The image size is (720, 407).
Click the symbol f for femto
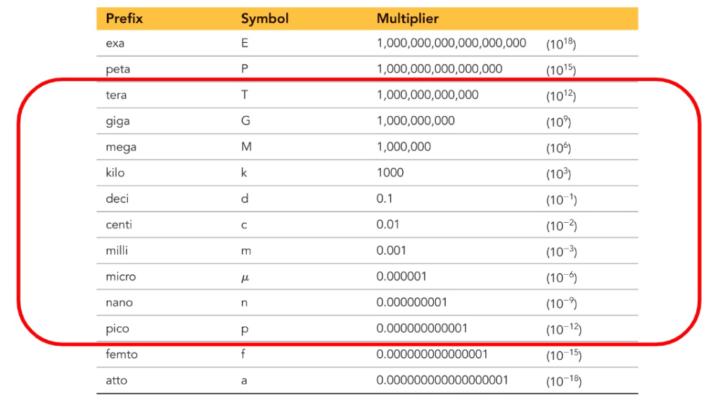243,353
